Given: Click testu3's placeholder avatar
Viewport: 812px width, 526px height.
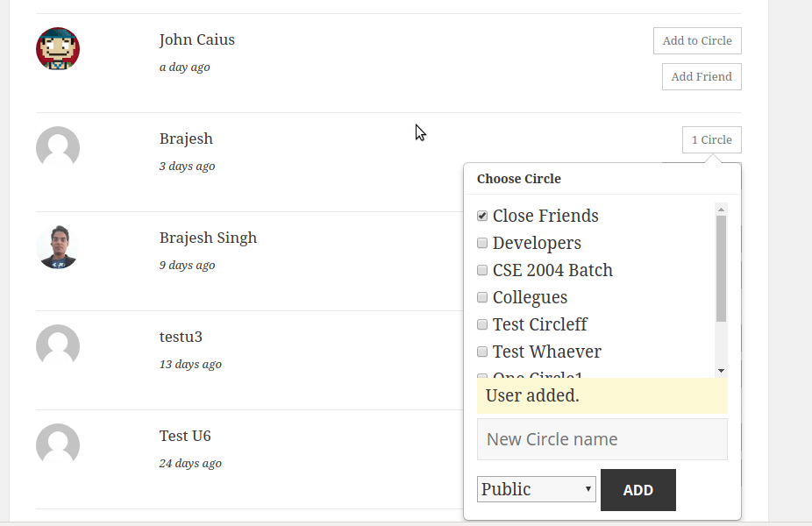Looking at the screenshot, I should [57, 345].
